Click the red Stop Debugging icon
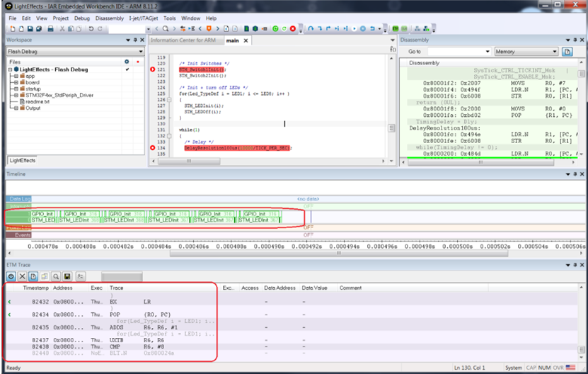 click(x=293, y=28)
